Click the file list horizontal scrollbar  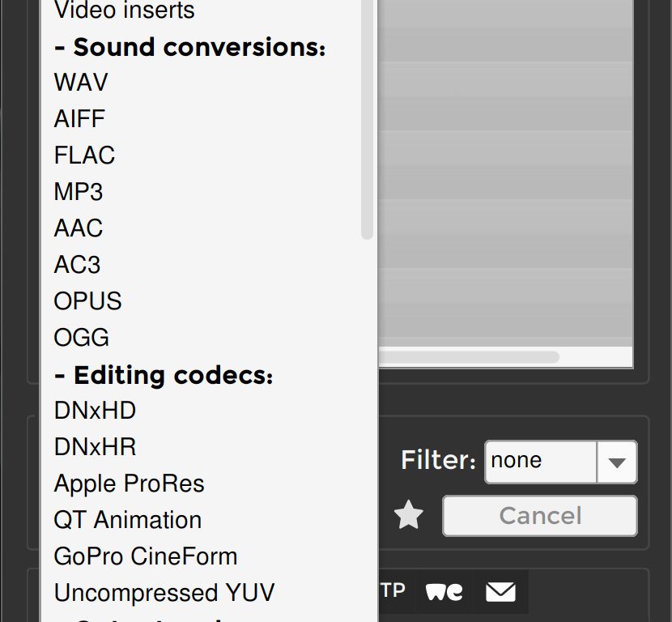(470, 356)
